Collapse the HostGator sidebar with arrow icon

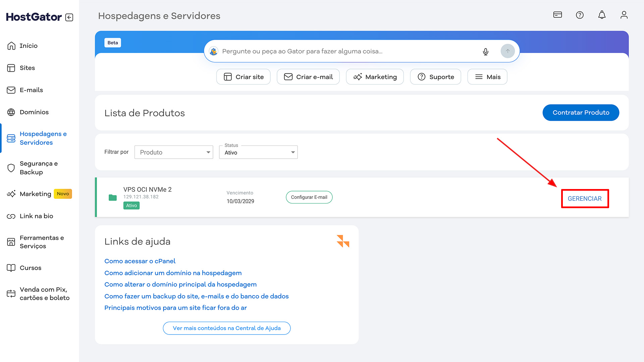point(69,17)
